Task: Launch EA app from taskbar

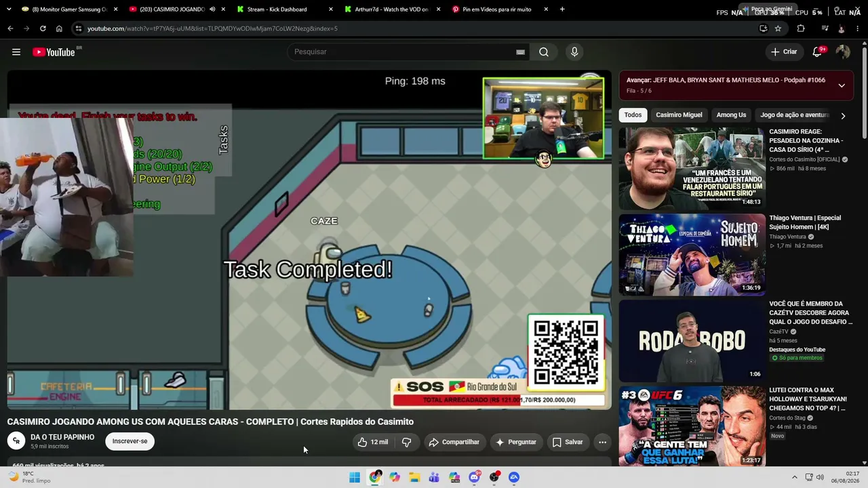Action: coord(514,477)
